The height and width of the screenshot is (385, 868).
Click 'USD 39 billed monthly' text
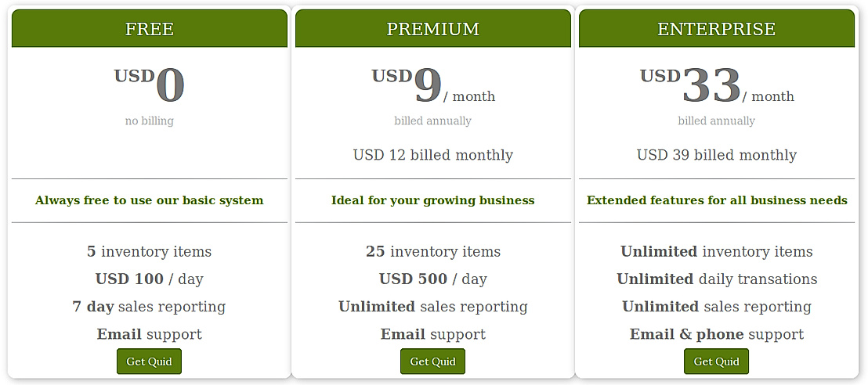point(716,155)
